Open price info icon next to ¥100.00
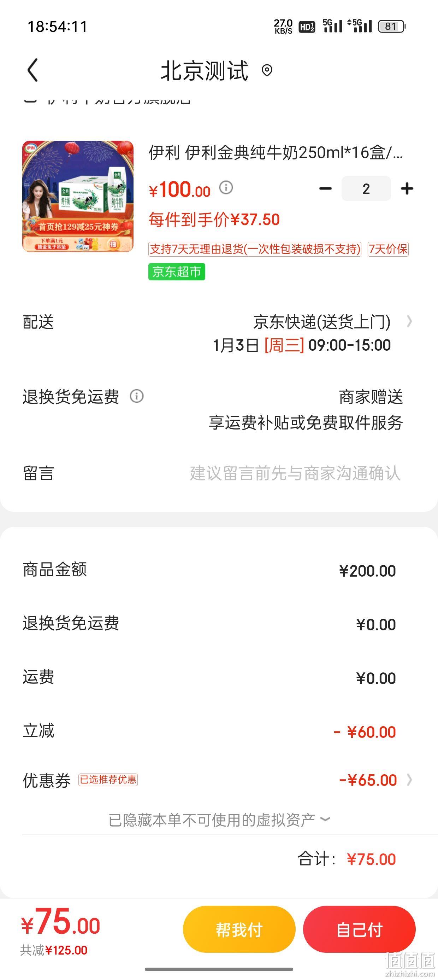The width and height of the screenshot is (438, 980). click(226, 188)
